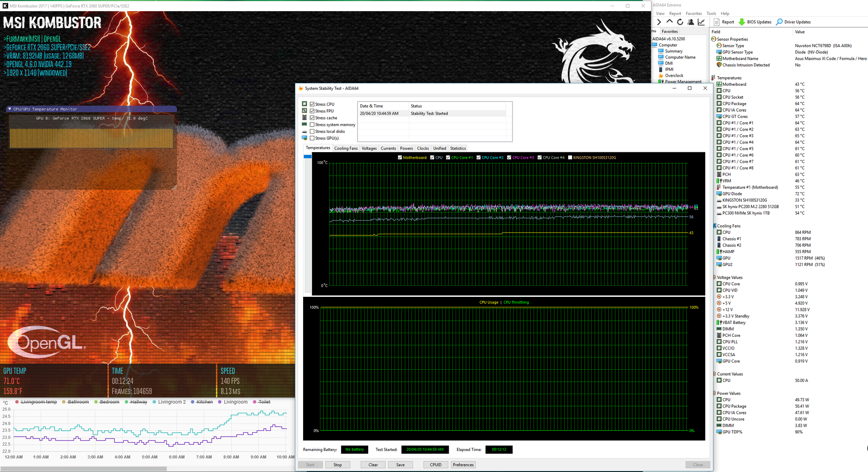Enable the Stress system memory checkbox
Viewport: 868px width, 472px height.
point(312,124)
